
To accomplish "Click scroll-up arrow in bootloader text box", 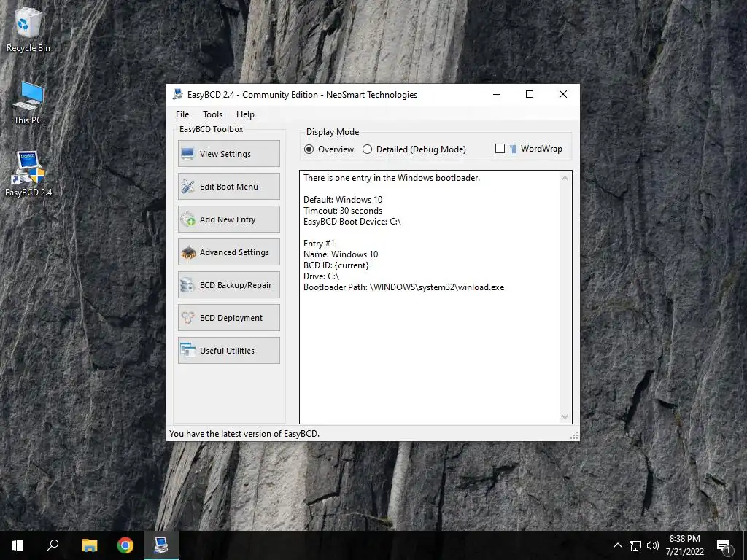I will click(565, 178).
